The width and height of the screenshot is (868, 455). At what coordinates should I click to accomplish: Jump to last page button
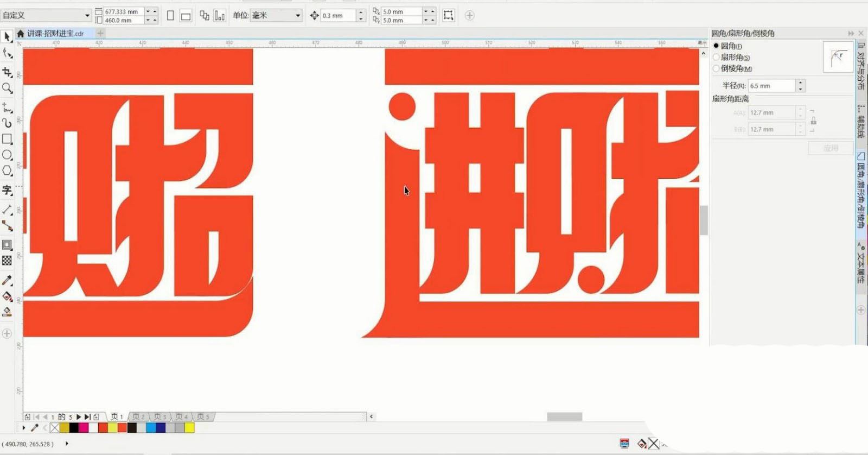87,417
